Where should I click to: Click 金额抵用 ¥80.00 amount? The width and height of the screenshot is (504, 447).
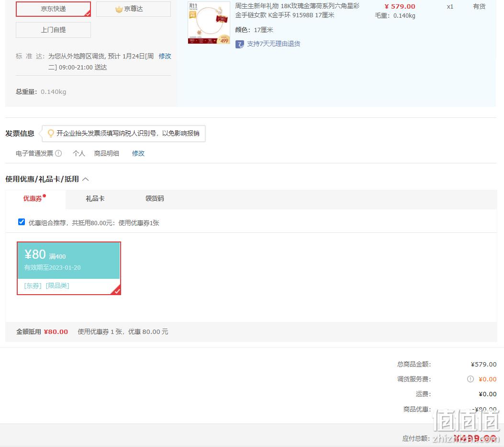(56, 332)
